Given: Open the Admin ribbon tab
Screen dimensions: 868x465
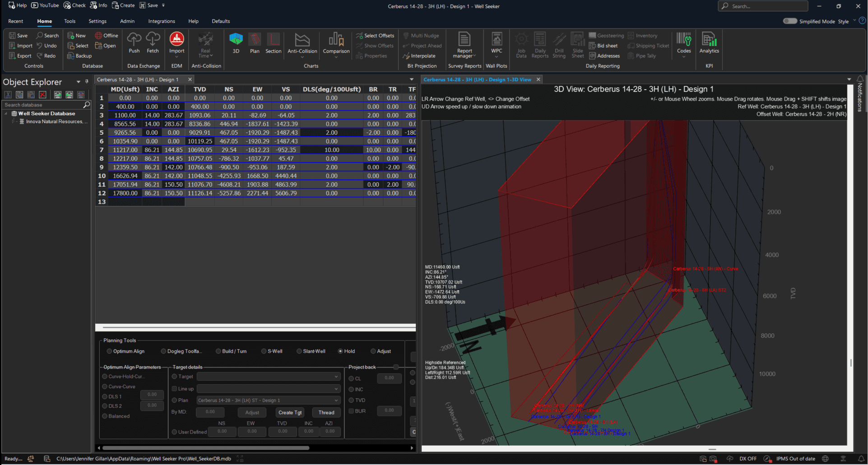Looking at the screenshot, I should point(127,21).
